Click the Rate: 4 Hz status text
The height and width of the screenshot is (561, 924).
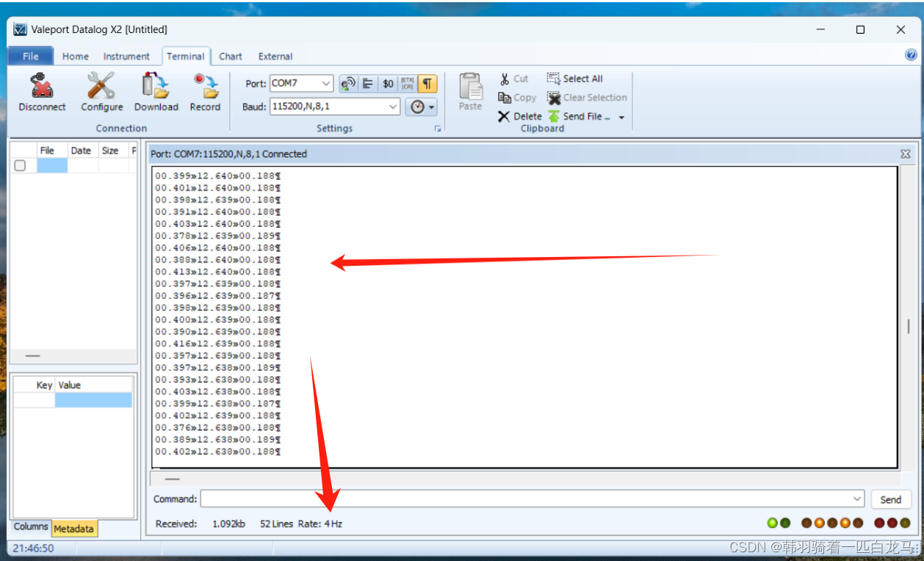click(320, 524)
